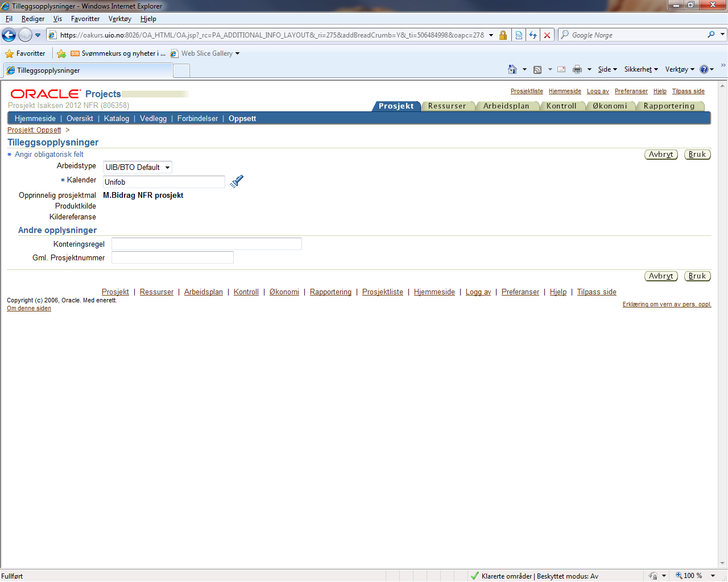Click the top Bruk button
This screenshot has width=728, height=582.
pyautogui.click(x=697, y=155)
